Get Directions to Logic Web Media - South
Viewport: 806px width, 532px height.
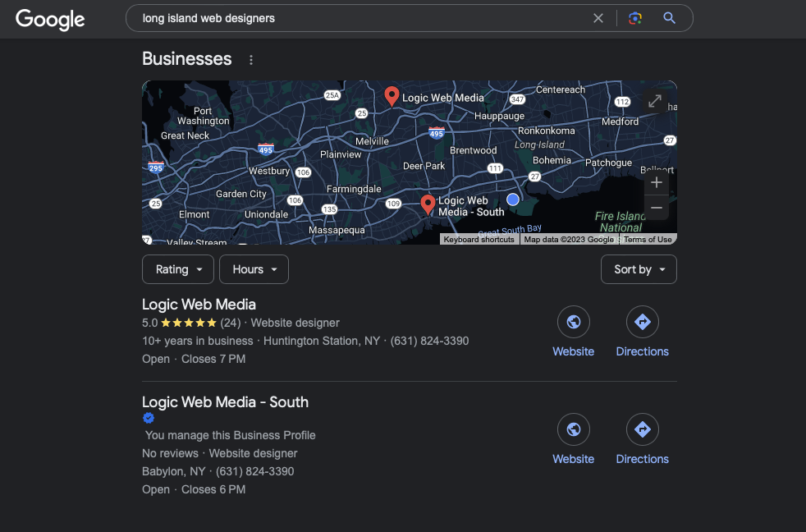642,429
